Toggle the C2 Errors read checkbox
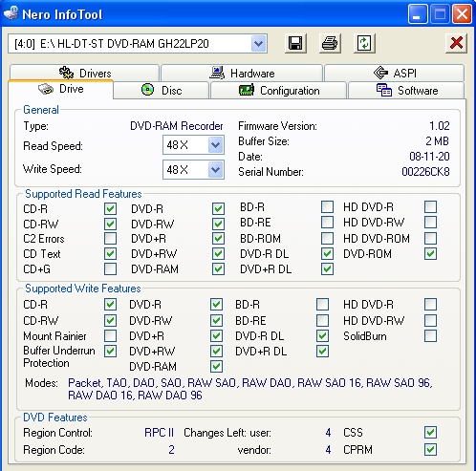 [x=110, y=238]
